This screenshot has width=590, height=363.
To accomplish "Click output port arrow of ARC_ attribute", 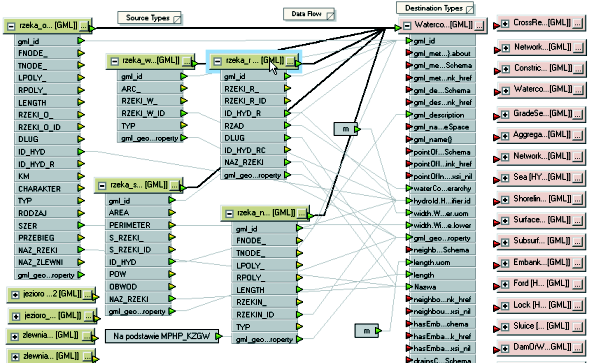I will tap(184, 88).
